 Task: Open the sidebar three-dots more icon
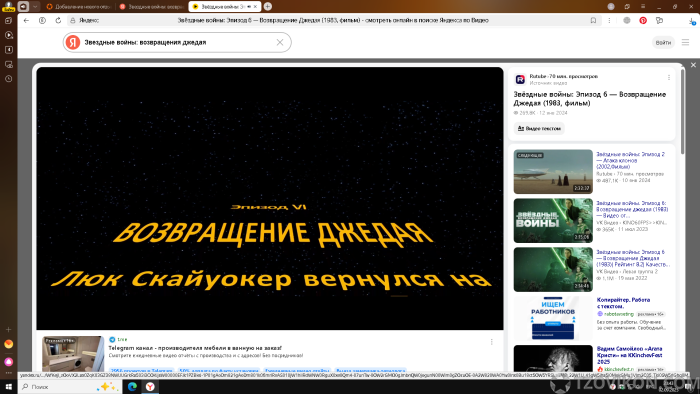[8, 373]
